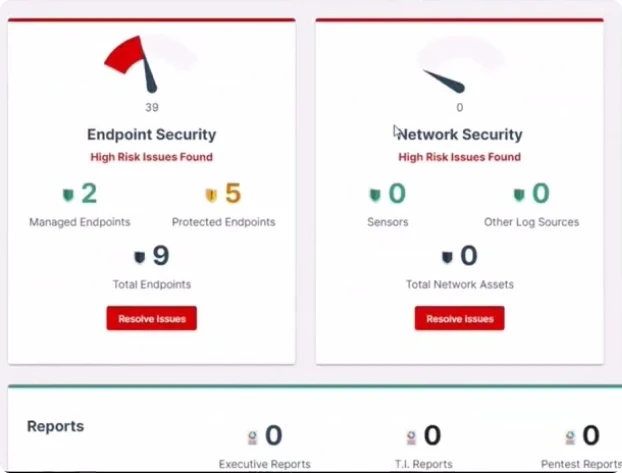The width and height of the screenshot is (622, 473).
Task: Click the dark shield beside Total Network Assets
Action: point(447,257)
